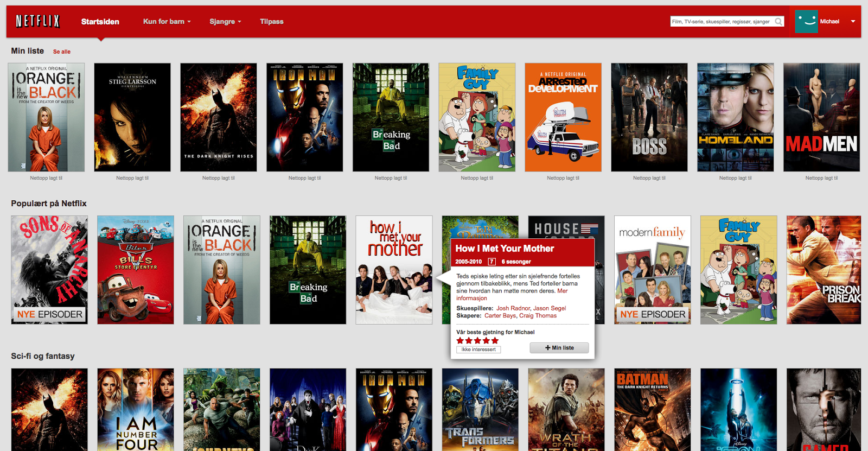Open Breaking Bad in Populært på Netflix

(308, 270)
